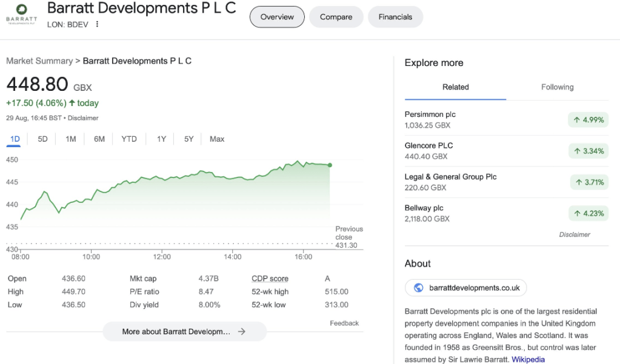Open the three-dot options menu beside LON: BDEV
Screen dimensions: 620x364
click(x=97, y=24)
